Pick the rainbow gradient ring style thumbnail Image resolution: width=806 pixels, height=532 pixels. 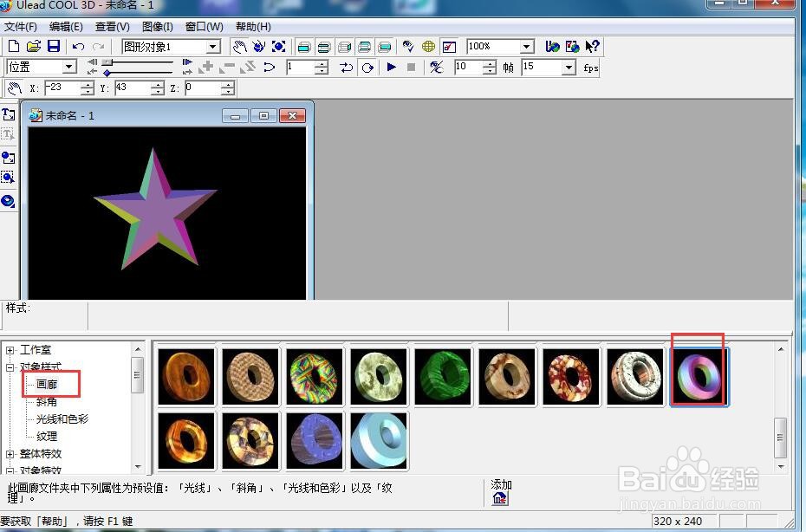coord(699,377)
